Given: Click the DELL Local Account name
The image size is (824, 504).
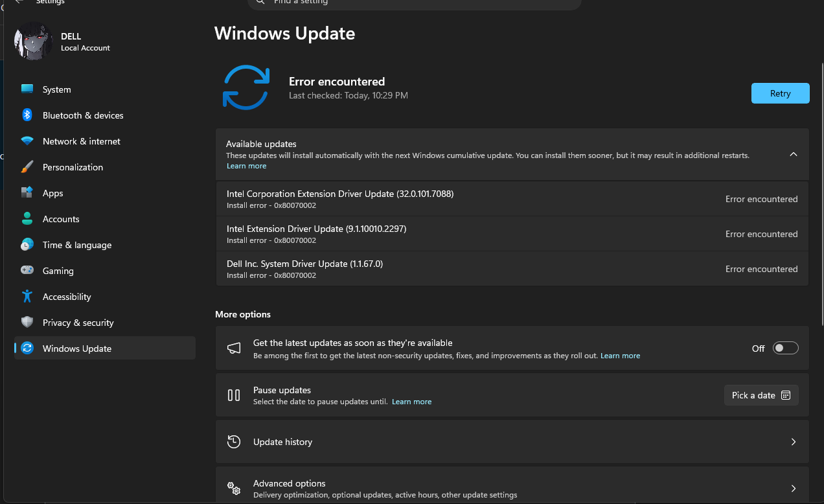Looking at the screenshot, I should point(86,42).
